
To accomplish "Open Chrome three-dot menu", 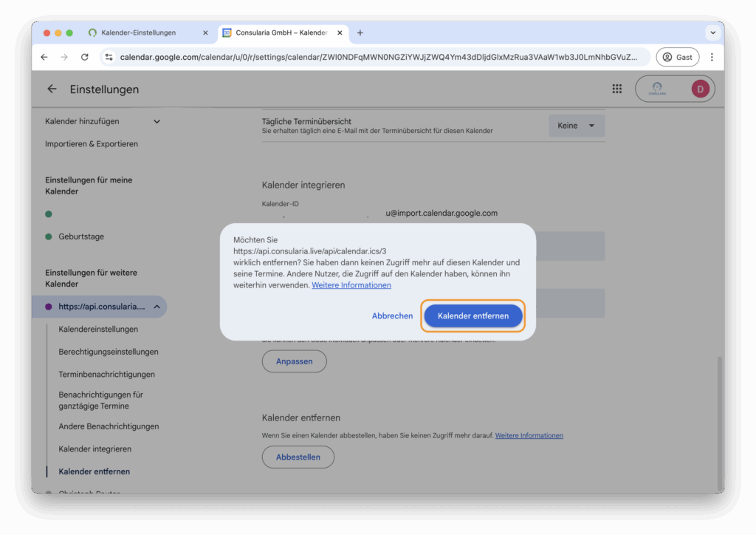I will [712, 57].
